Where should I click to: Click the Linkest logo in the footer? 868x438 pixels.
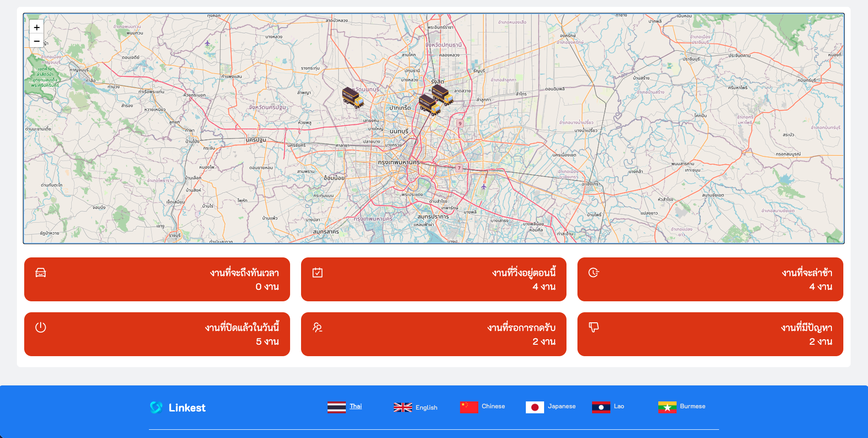pos(177,407)
